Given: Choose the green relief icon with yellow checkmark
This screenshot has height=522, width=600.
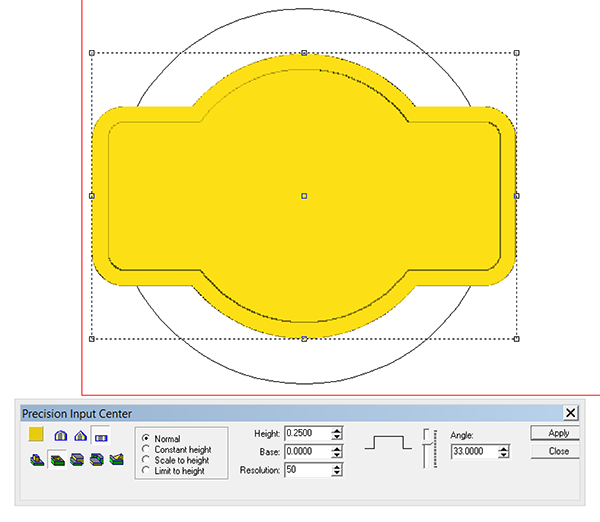Looking at the screenshot, I should pos(116,459).
